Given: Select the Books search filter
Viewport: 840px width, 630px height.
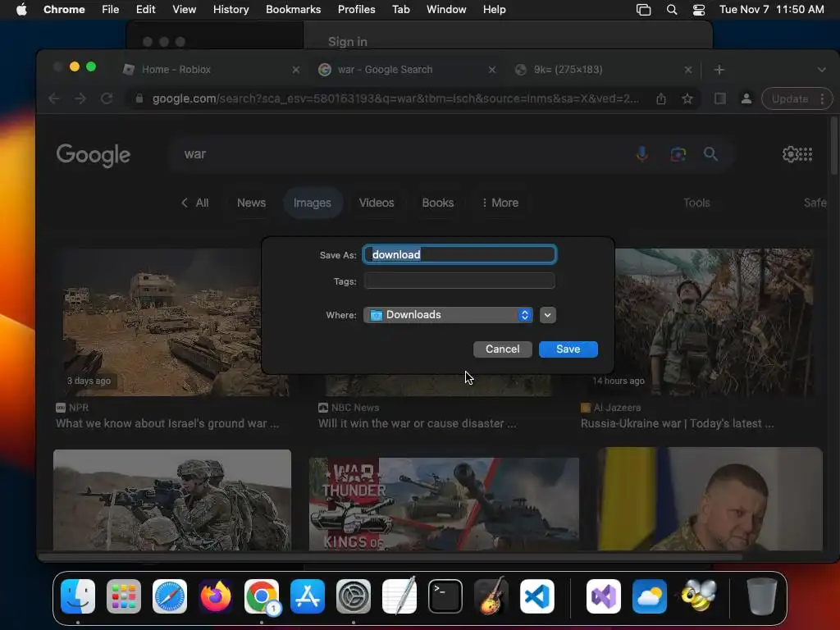Looking at the screenshot, I should (x=438, y=203).
